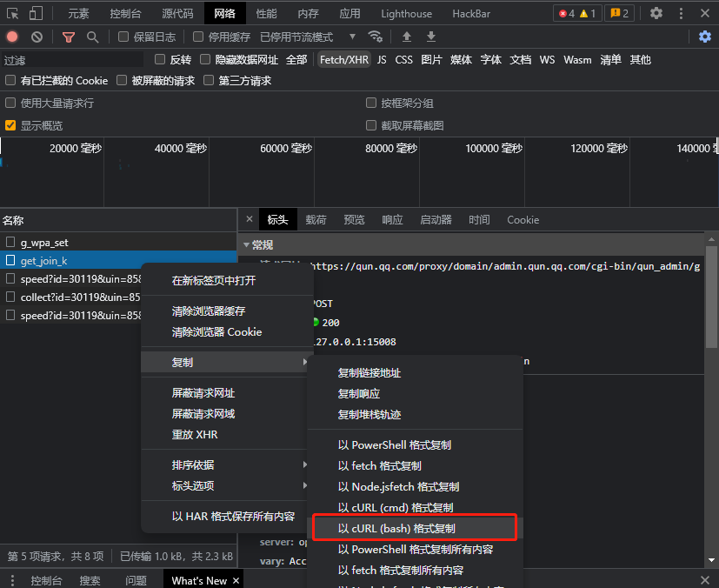
Task: Filter requests by WS type
Action: [x=547, y=60]
